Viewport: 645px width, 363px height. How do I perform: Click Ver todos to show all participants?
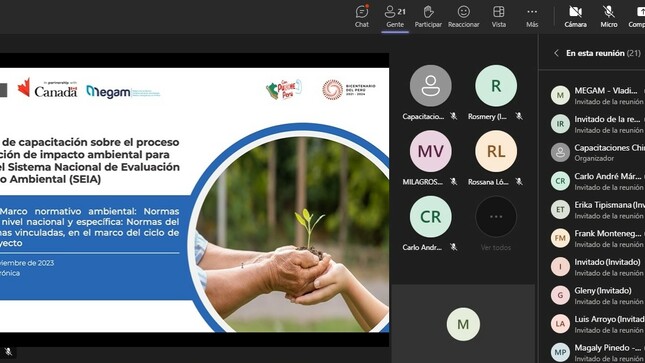point(496,223)
